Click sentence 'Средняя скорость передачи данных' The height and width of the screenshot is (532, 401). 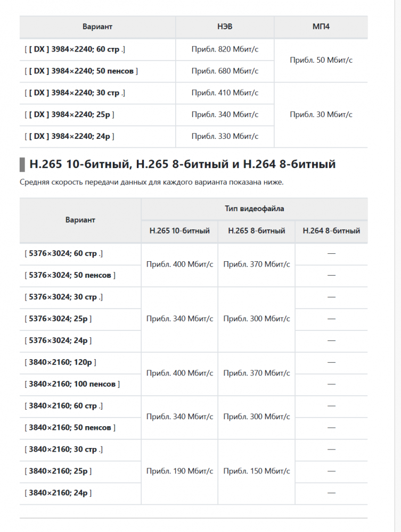[83, 182]
